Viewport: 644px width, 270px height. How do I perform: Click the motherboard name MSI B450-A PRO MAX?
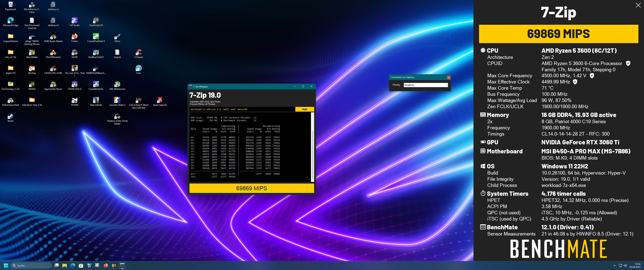(x=586, y=151)
